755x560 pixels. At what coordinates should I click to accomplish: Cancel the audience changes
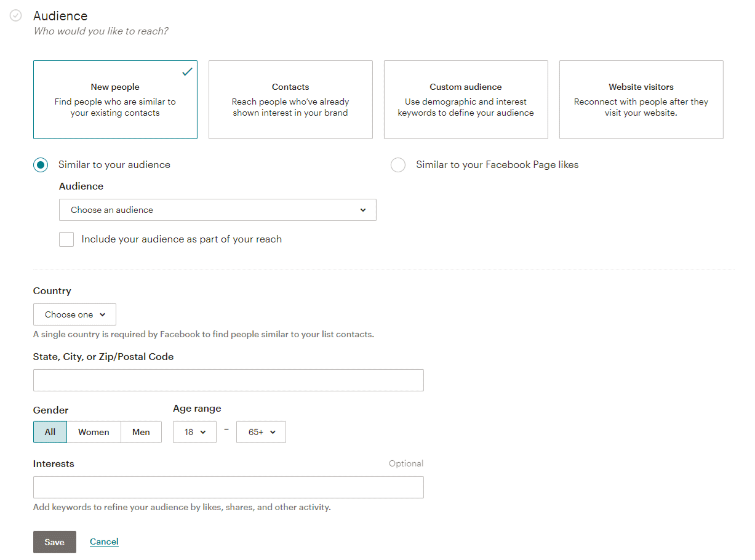104,542
